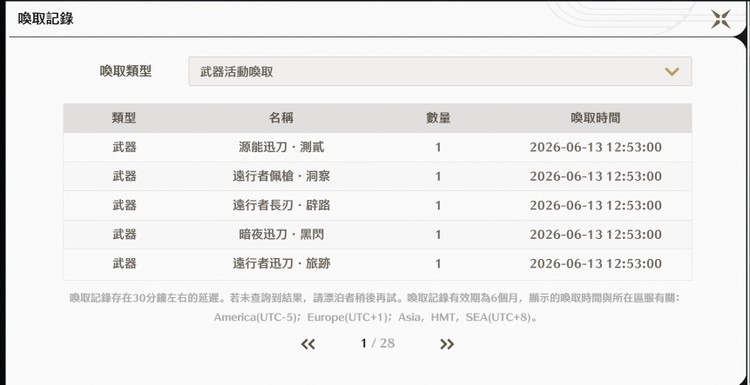Go to the next records page
Viewport: 750px width, 385px height.
[x=447, y=344]
